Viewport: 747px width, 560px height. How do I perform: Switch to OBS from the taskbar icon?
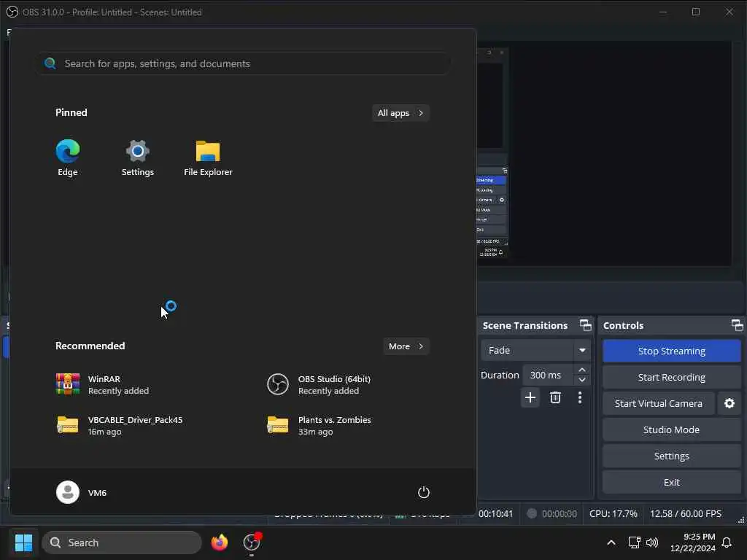coord(252,542)
